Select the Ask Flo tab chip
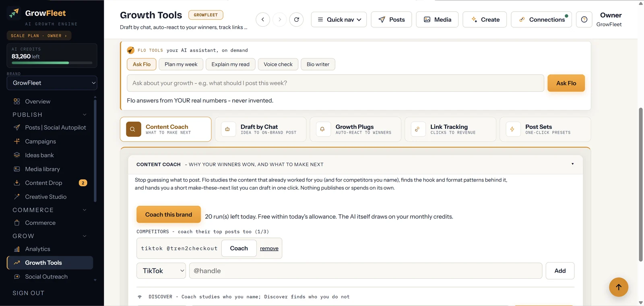 [142, 64]
